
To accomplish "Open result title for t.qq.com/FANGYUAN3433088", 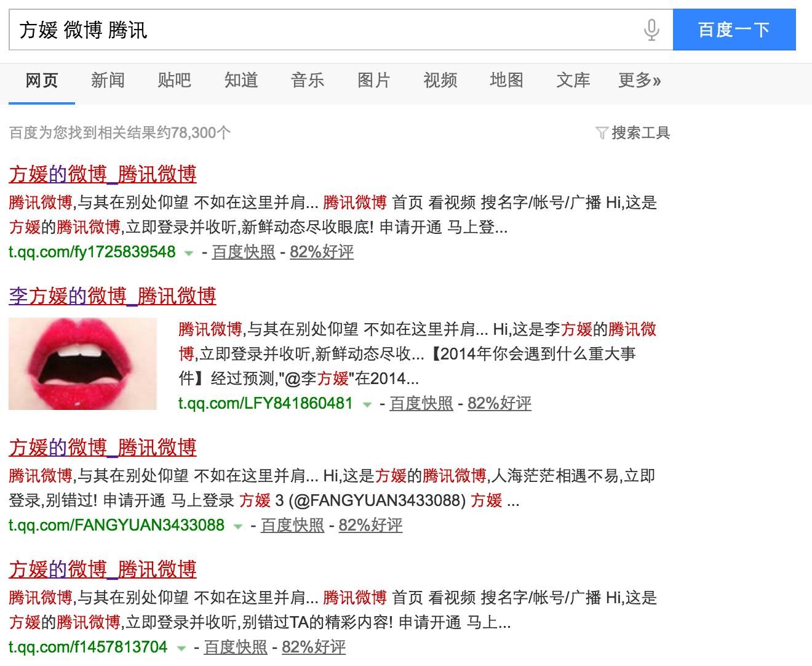I will pyautogui.click(x=103, y=447).
